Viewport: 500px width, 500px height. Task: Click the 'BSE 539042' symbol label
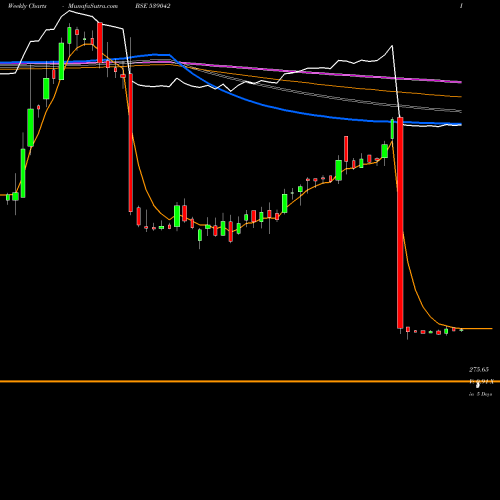(x=153, y=6)
